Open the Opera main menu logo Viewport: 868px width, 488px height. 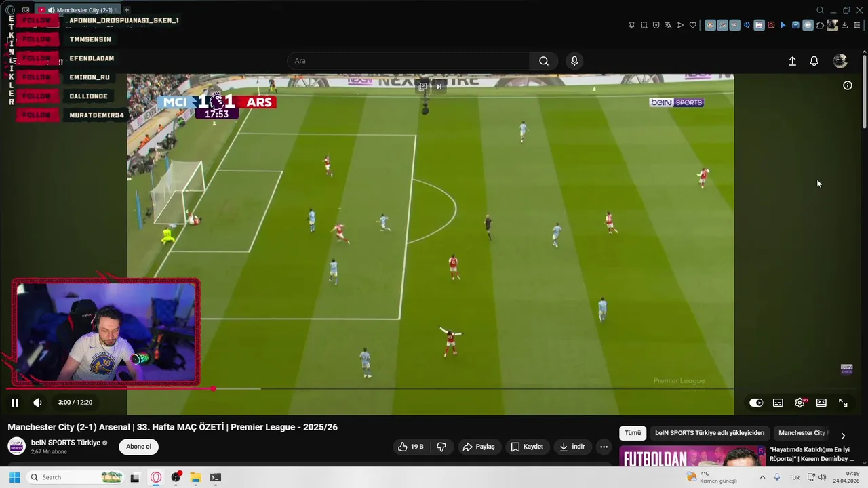(x=9, y=10)
